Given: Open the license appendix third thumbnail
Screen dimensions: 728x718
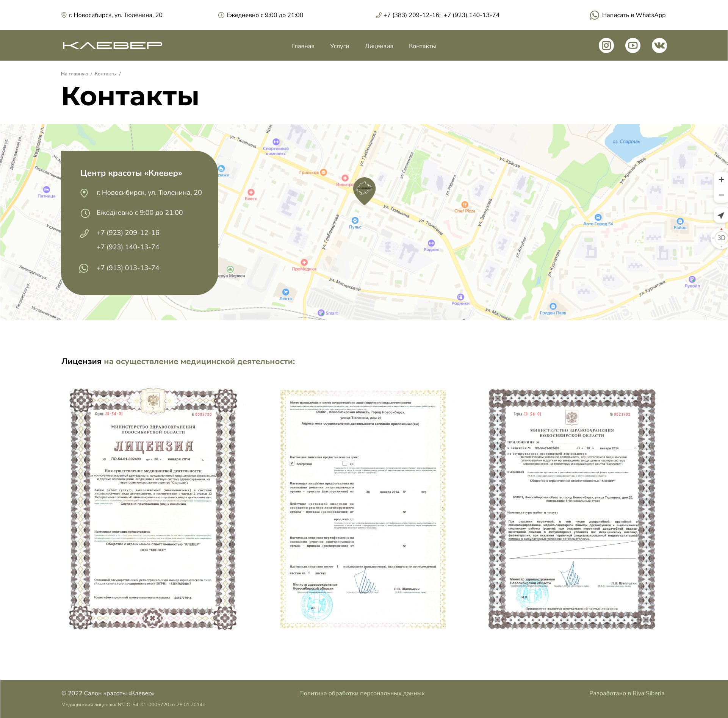Looking at the screenshot, I should pos(571,508).
